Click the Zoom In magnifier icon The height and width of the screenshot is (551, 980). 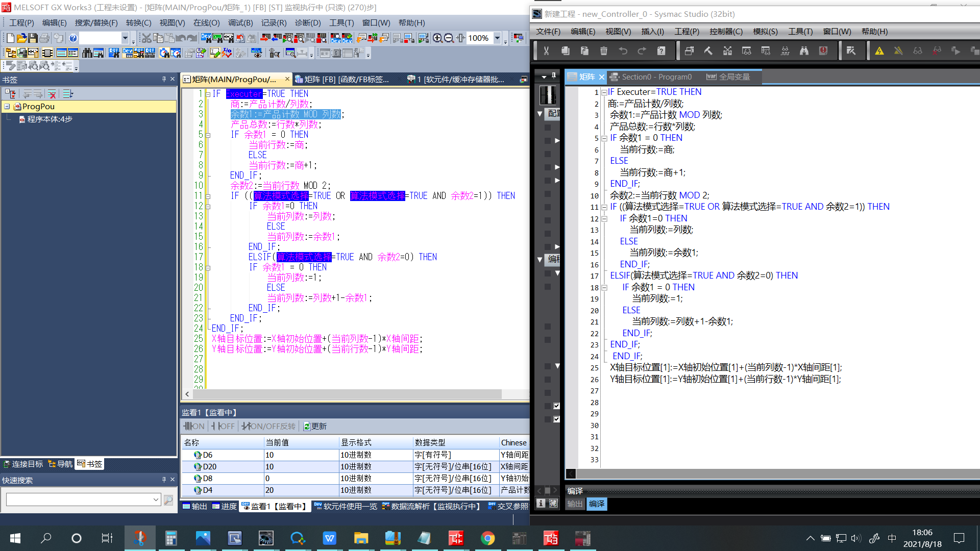[437, 38]
